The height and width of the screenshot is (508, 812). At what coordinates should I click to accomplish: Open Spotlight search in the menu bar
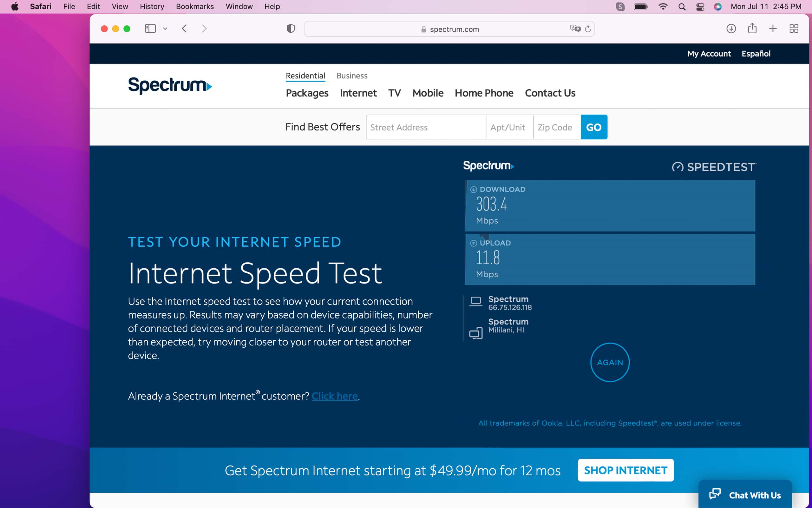682,7
